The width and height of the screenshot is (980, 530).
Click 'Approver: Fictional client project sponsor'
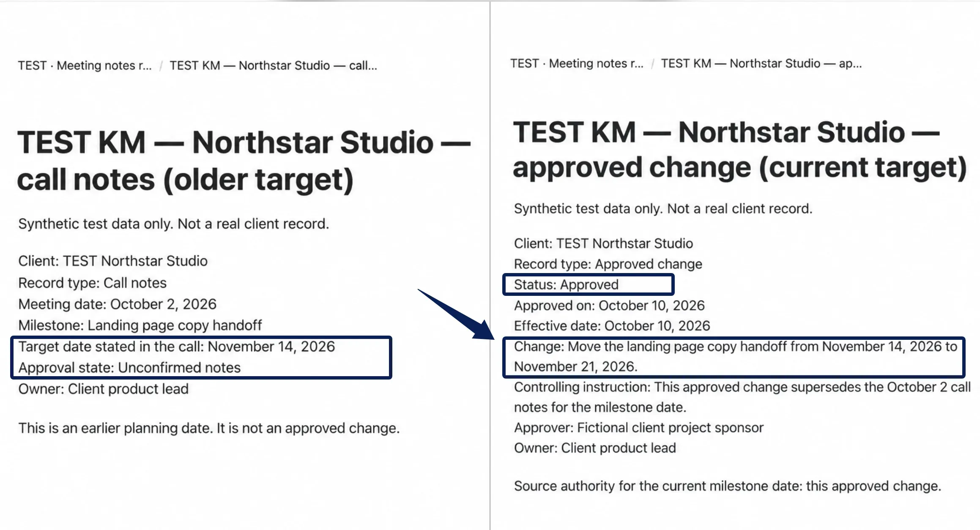tap(639, 428)
